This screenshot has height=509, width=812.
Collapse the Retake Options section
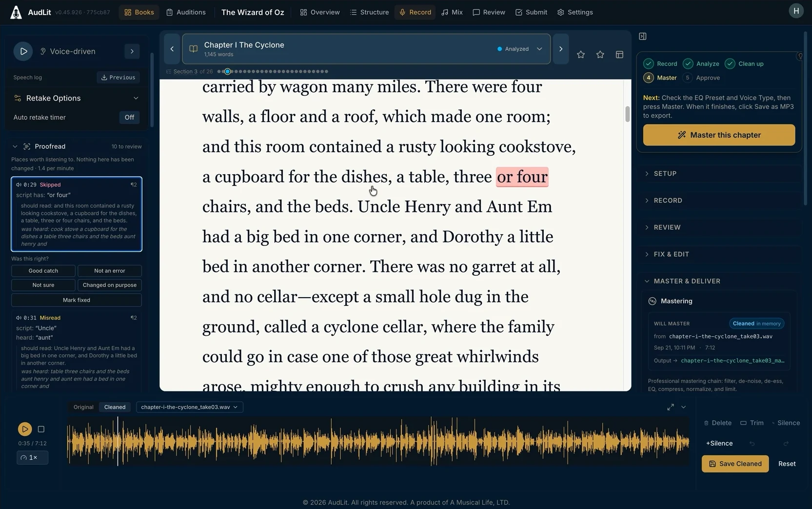click(136, 98)
